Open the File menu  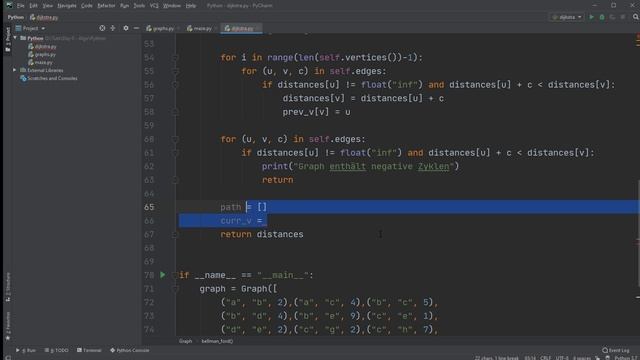click(x=20, y=6)
